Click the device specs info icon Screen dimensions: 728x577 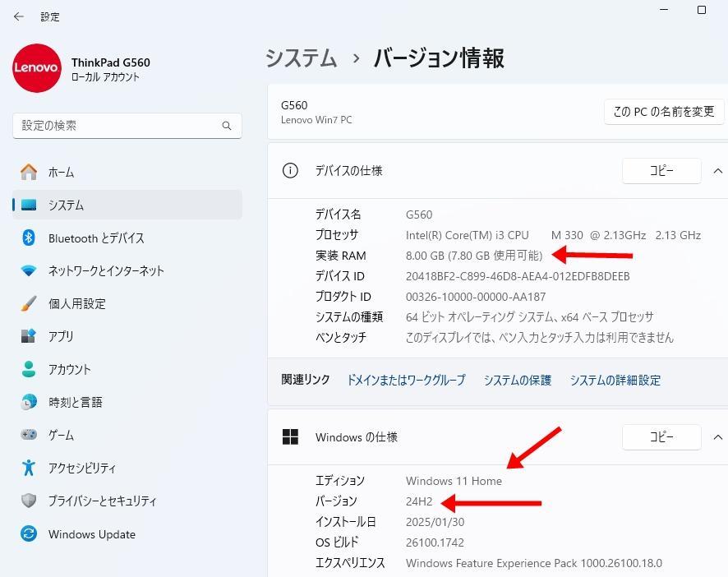click(x=290, y=170)
